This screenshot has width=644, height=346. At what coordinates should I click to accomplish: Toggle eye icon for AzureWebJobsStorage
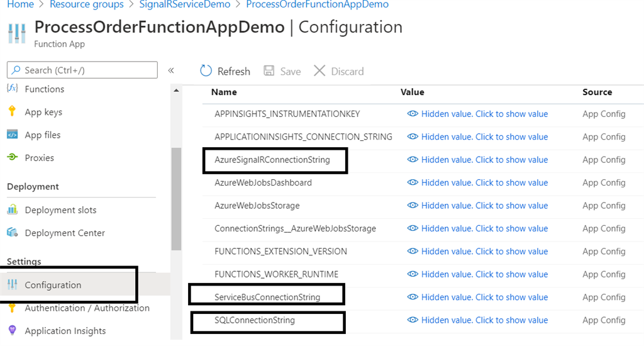click(413, 206)
